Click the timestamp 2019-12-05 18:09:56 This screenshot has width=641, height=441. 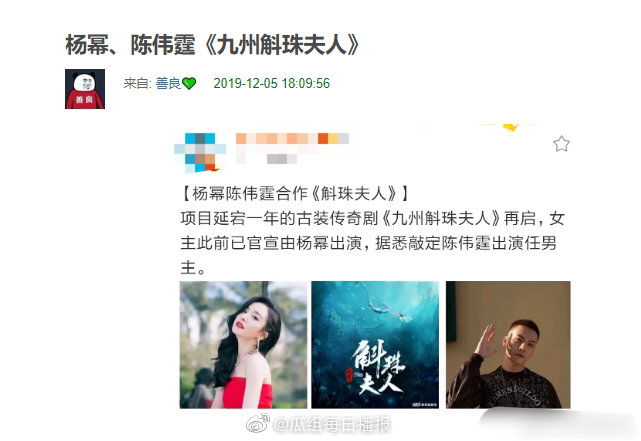(x=271, y=83)
